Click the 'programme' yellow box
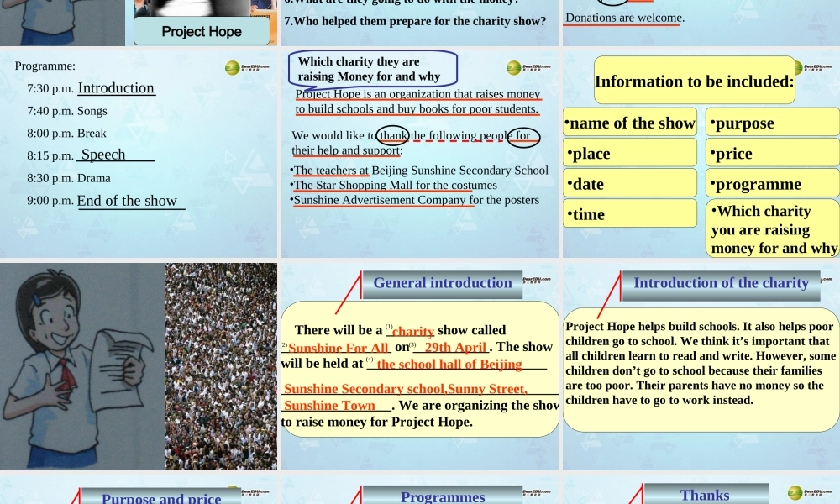 (x=773, y=183)
